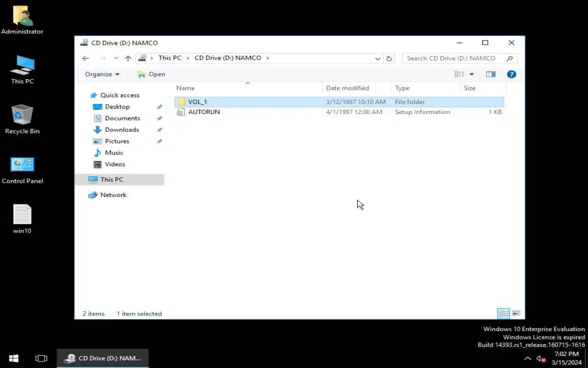Click the pin icon next to Downloads
Image resolution: width=588 pixels, height=368 pixels.
coord(159,130)
